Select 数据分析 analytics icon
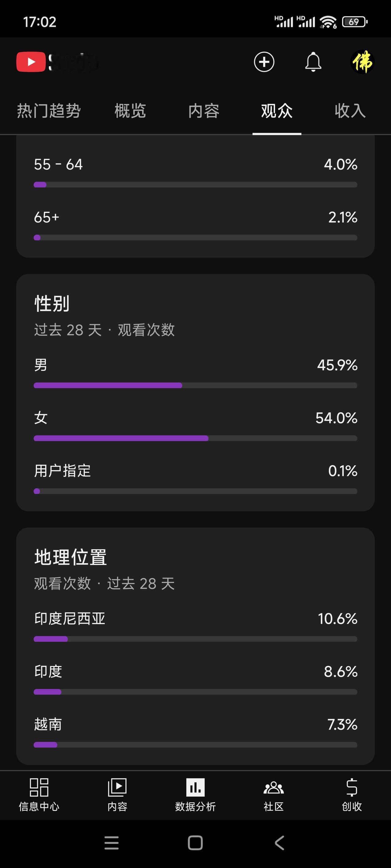The height and width of the screenshot is (868, 391). pos(195,795)
